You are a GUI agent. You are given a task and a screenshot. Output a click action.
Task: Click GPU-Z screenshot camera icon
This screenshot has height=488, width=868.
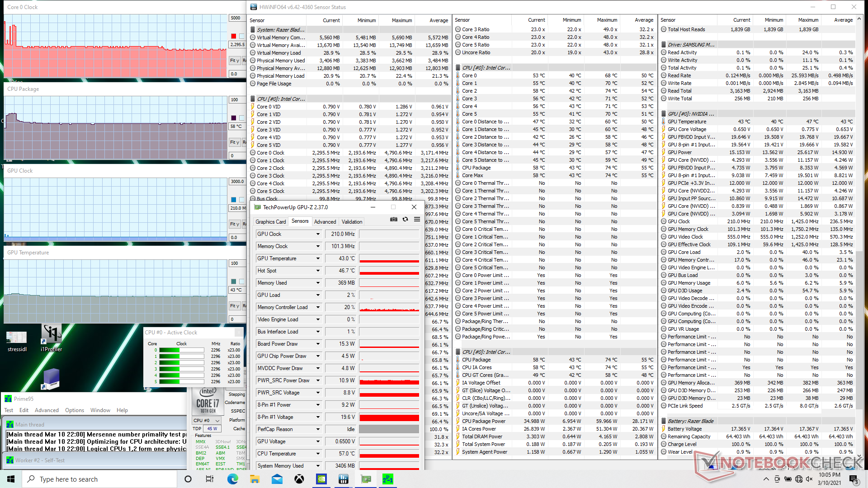(394, 219)
